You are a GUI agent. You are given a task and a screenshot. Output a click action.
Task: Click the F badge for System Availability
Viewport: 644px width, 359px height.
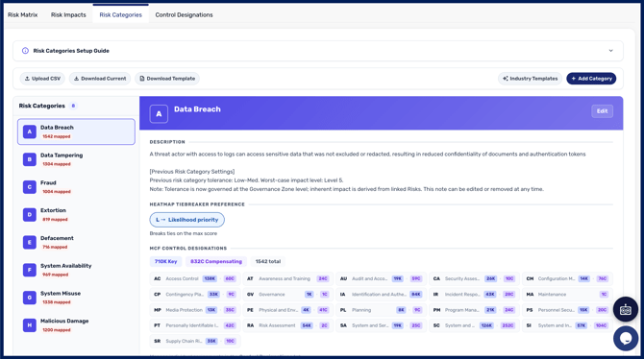(30, 270)
